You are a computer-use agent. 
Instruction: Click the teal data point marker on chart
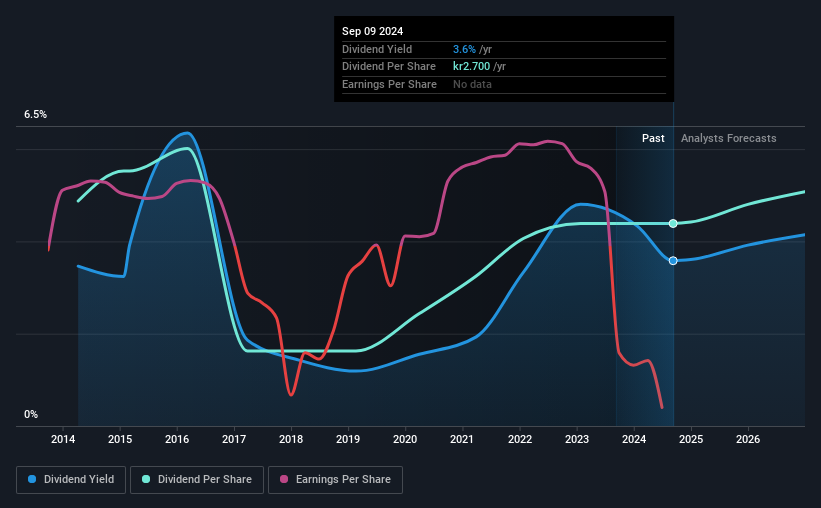[x=673, y=224]
